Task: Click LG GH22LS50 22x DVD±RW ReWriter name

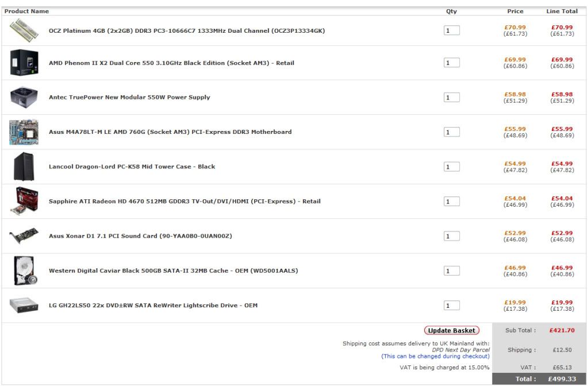Action: click(x=153, y=305)
